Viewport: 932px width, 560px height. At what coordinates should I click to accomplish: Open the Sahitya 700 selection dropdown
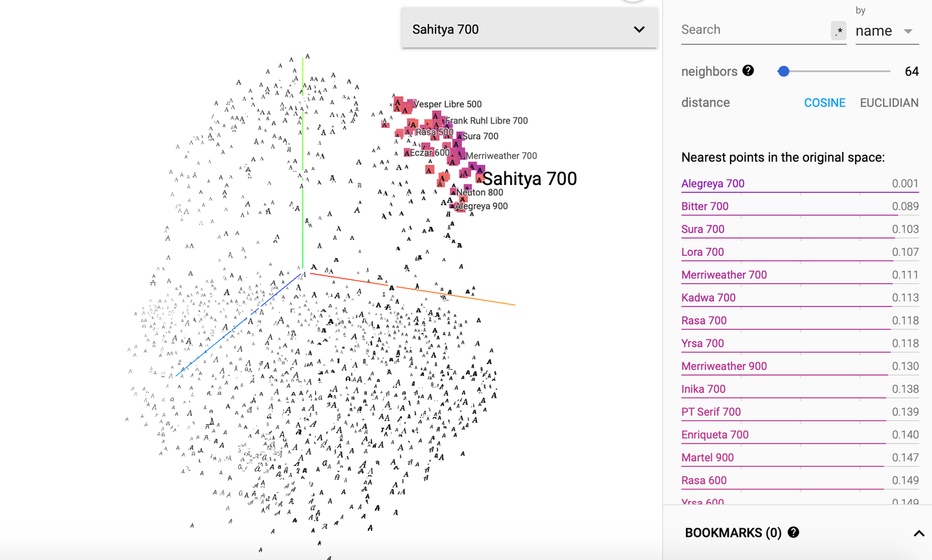click(529, 29)
